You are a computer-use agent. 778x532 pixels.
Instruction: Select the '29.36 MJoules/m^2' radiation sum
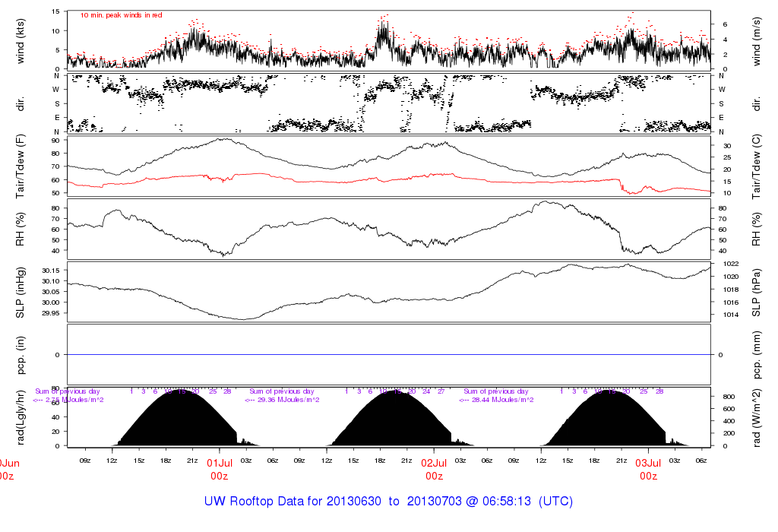point(287,400)
